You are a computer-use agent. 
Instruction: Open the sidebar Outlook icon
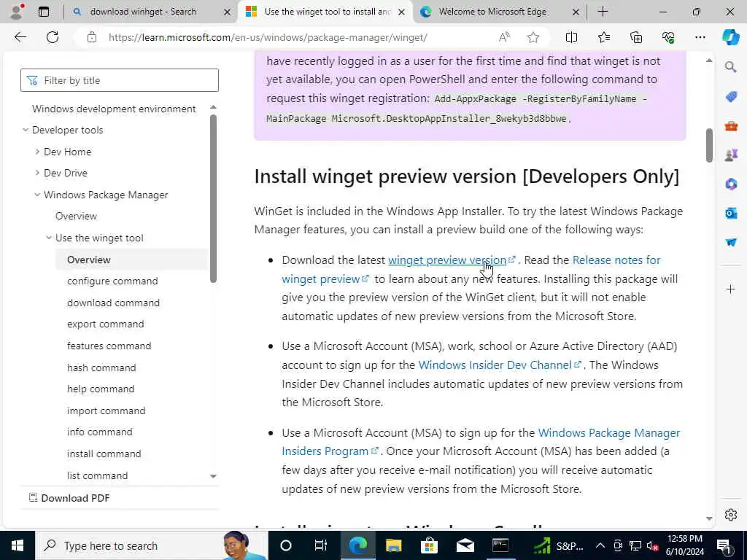pos(731,213)
